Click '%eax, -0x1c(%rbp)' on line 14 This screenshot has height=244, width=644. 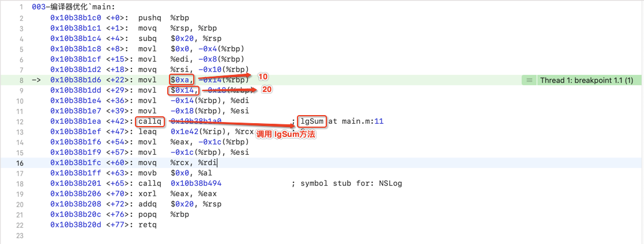tap(209, 142)
